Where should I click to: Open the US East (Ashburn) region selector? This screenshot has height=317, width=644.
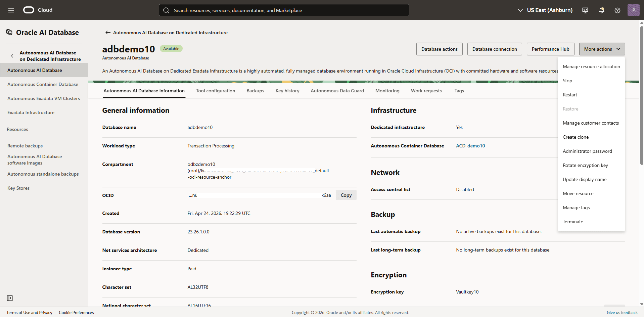click(545, 10)
